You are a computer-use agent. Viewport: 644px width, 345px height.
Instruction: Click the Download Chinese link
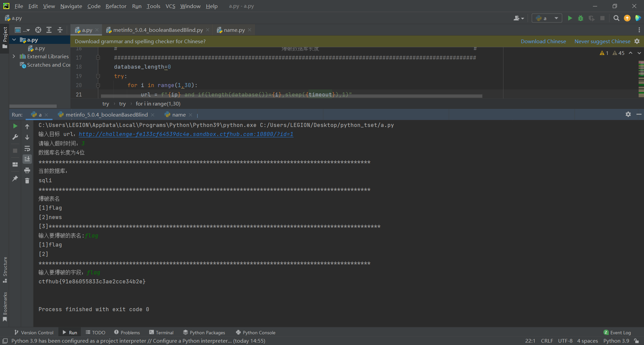pyautogui.click(x=543, y=41)
